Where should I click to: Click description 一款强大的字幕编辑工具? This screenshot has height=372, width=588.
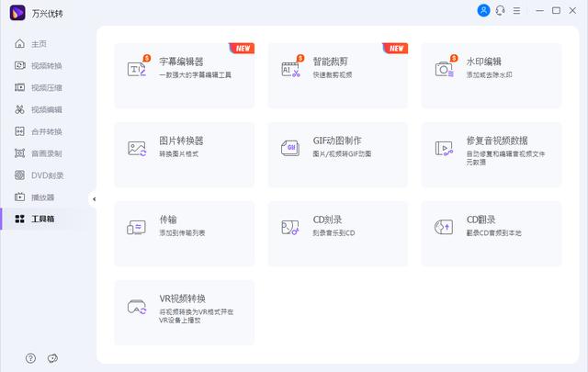(x=196, y=74)
